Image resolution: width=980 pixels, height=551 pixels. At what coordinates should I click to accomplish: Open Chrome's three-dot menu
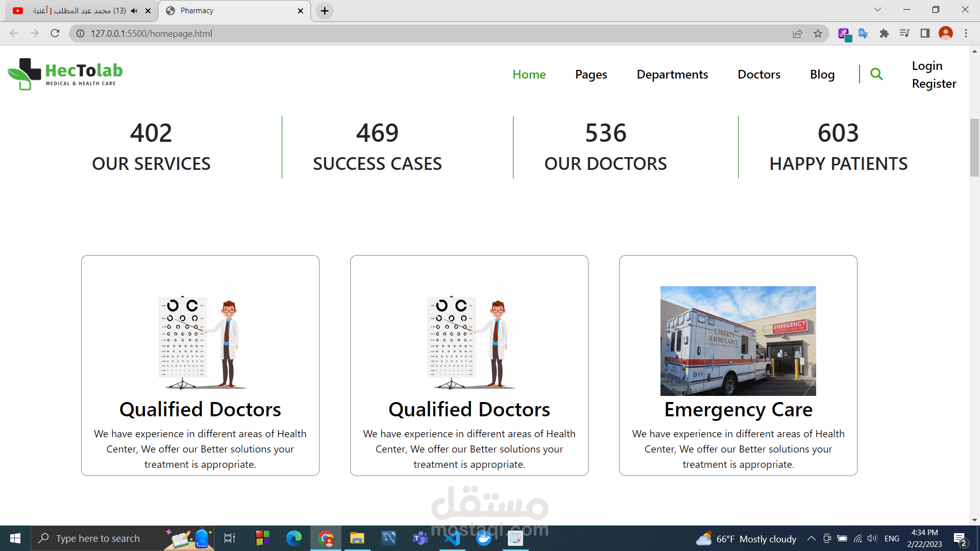tap(966, 34)
